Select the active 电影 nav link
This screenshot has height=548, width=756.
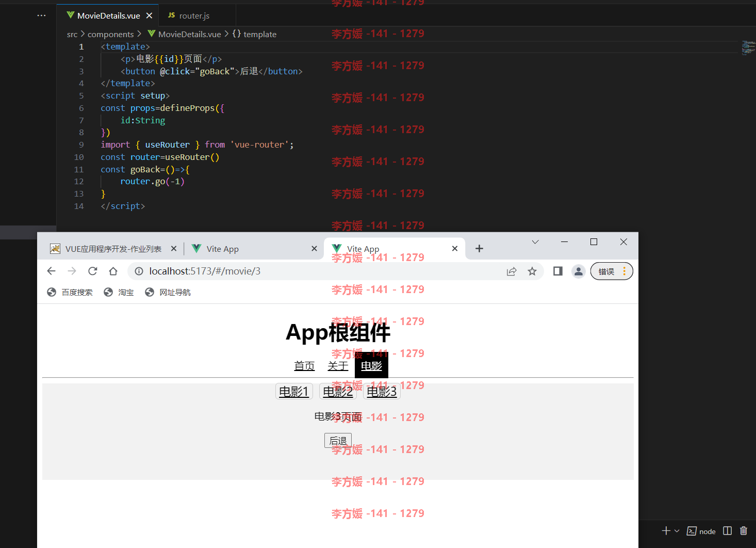(x=371, y=366)
